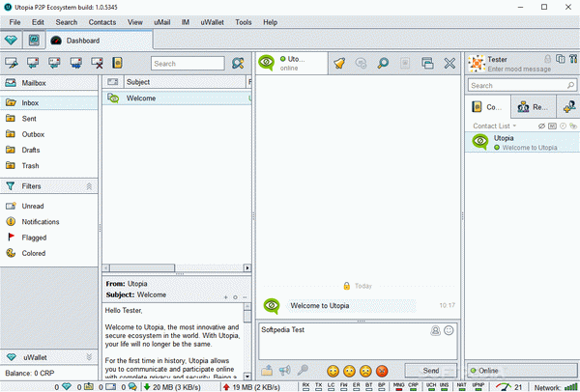Click the bell notification icon in chat
Screen dimensions: 580x392
339,63
